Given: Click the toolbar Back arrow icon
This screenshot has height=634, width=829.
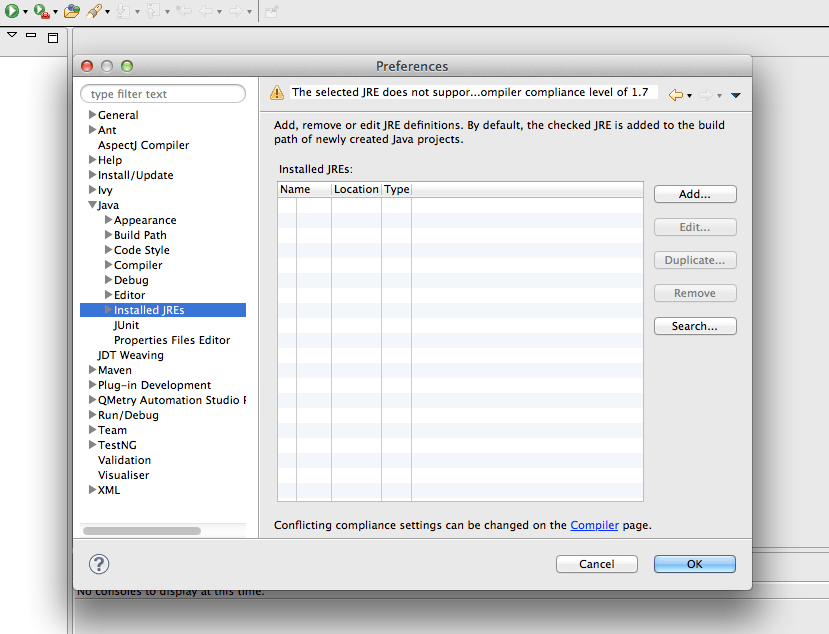Looking at the screenshot, I should pyautogui.click(x=206, y=11).
